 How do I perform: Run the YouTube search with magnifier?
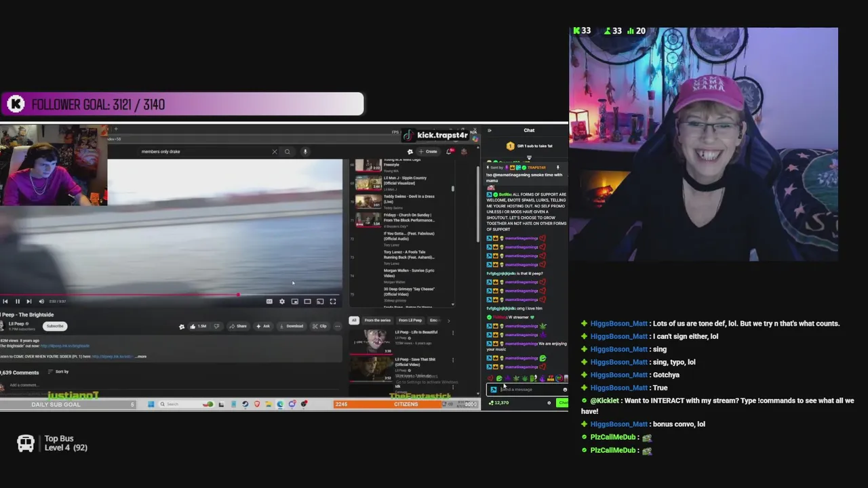click(288, 152)
